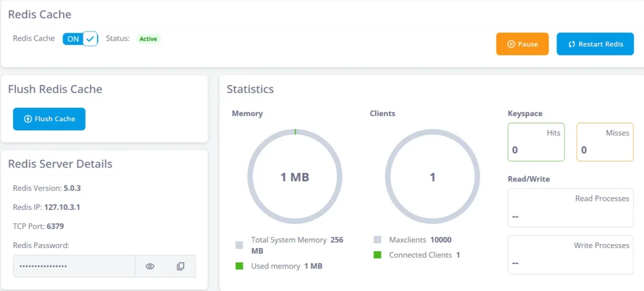Click the Restart Redis button
This screenshot has height=291, width=644.
click(595, 44)
